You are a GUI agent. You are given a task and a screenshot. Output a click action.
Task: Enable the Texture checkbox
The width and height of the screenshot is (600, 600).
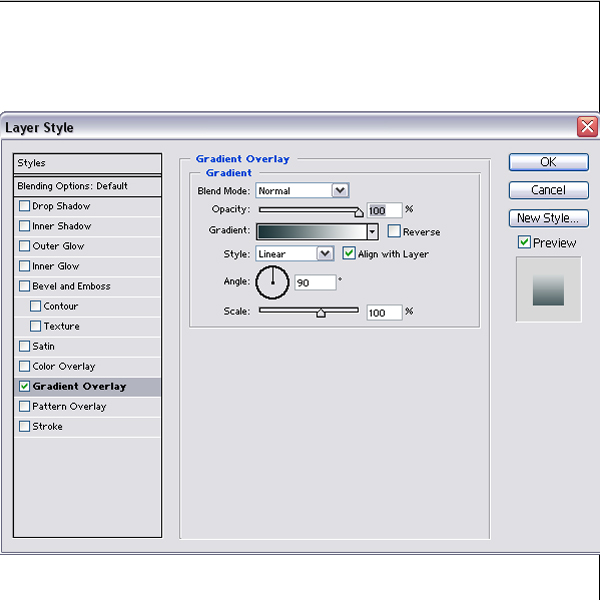point(36,326)
